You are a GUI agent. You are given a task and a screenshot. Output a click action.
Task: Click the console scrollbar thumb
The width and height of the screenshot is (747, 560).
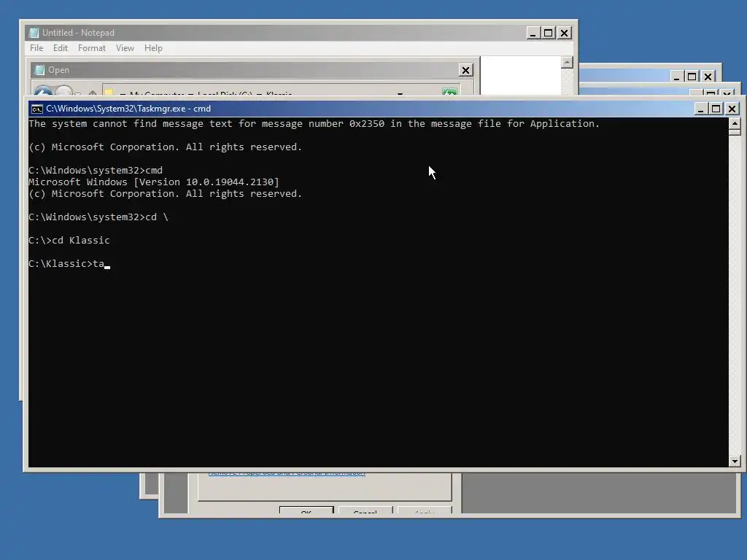(735, 132)
